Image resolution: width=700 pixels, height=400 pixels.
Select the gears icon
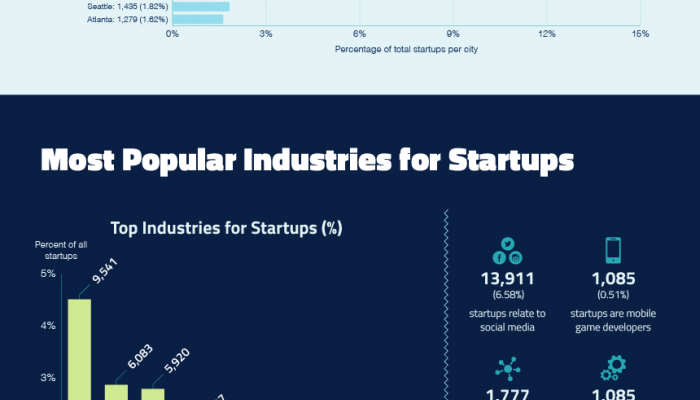(x=613, y=368)
